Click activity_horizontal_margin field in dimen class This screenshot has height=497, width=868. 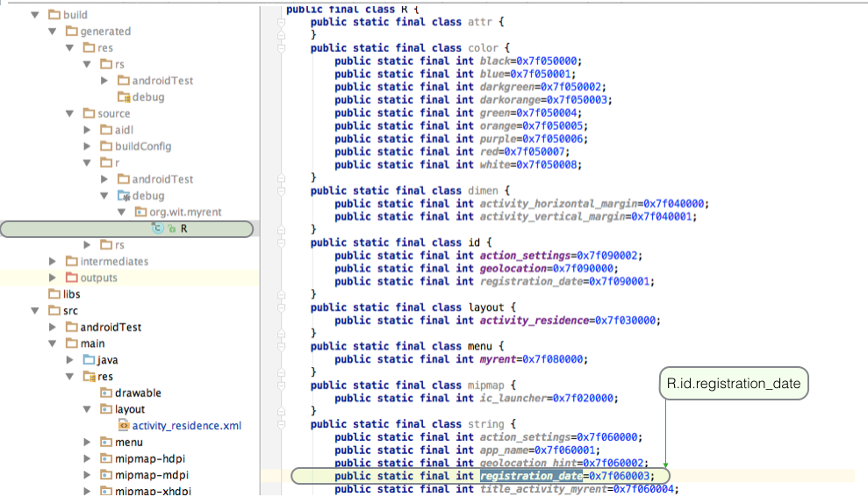point(561,204)
